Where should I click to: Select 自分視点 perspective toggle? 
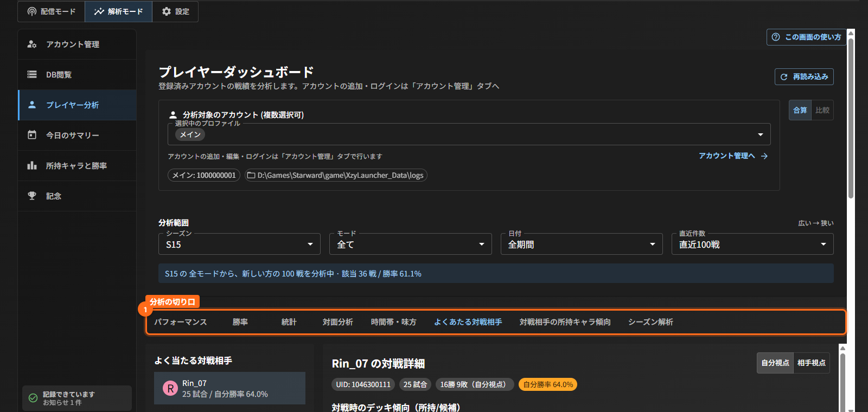tap(775, 363)
